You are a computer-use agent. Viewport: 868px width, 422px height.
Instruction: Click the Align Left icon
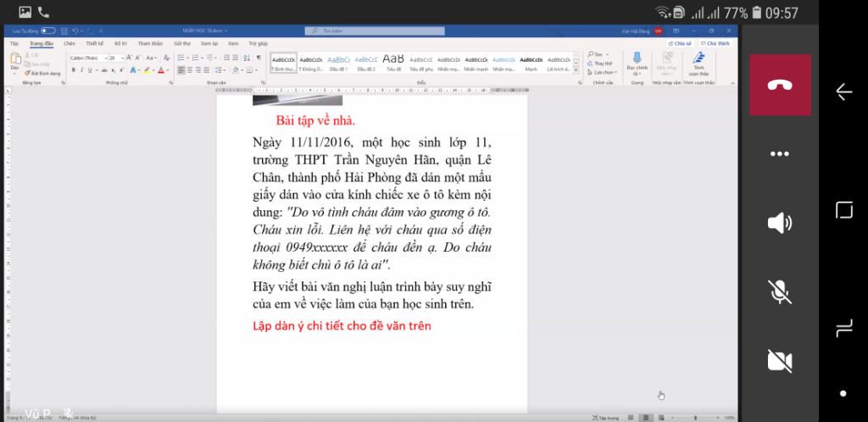tap(181, 70)
